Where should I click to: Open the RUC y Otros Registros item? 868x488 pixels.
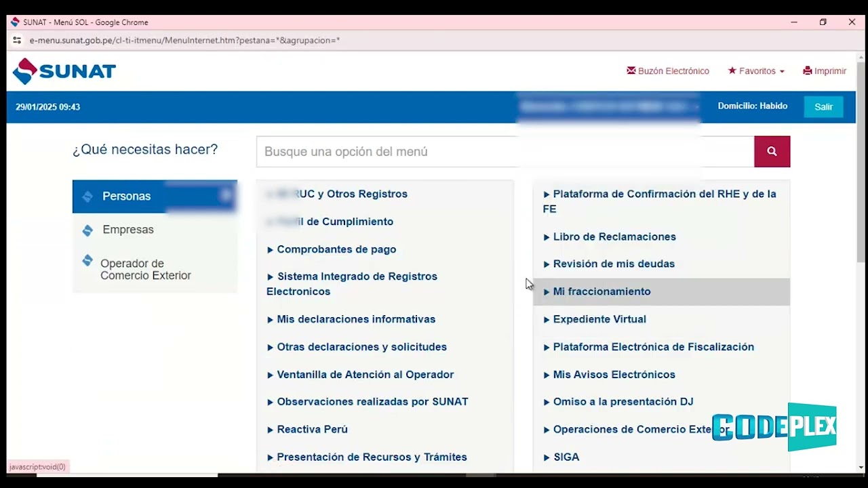pyautogui.click(x=337, y=194)
